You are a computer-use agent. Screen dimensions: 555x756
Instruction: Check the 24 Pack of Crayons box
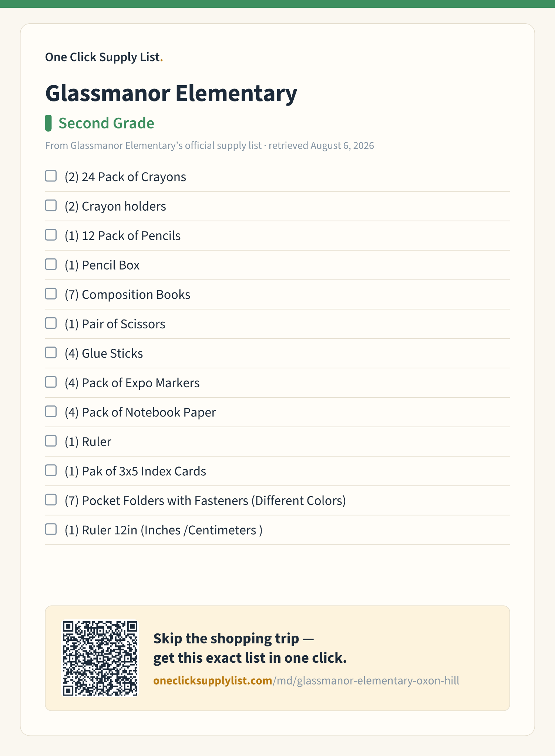(51, 176)
